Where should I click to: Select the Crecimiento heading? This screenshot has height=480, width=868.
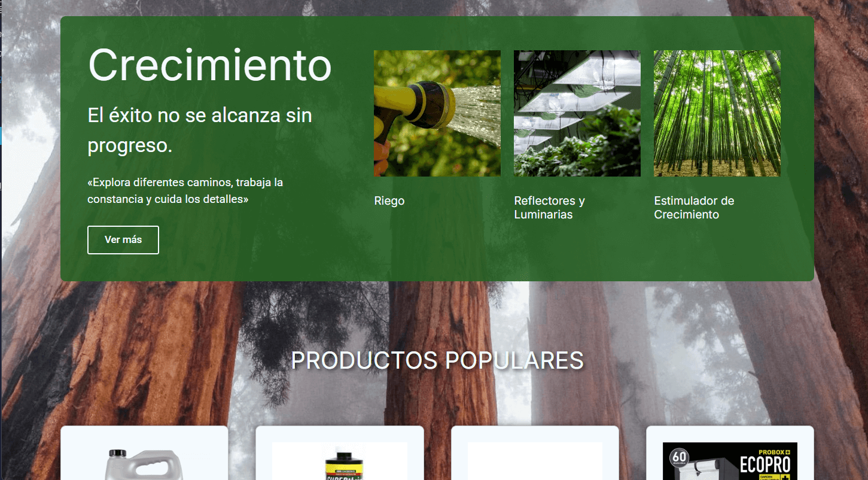209,65
